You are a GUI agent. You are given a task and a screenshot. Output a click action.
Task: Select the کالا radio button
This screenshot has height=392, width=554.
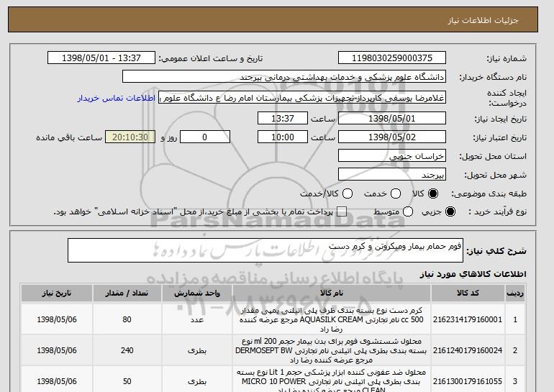click(433, 193)
